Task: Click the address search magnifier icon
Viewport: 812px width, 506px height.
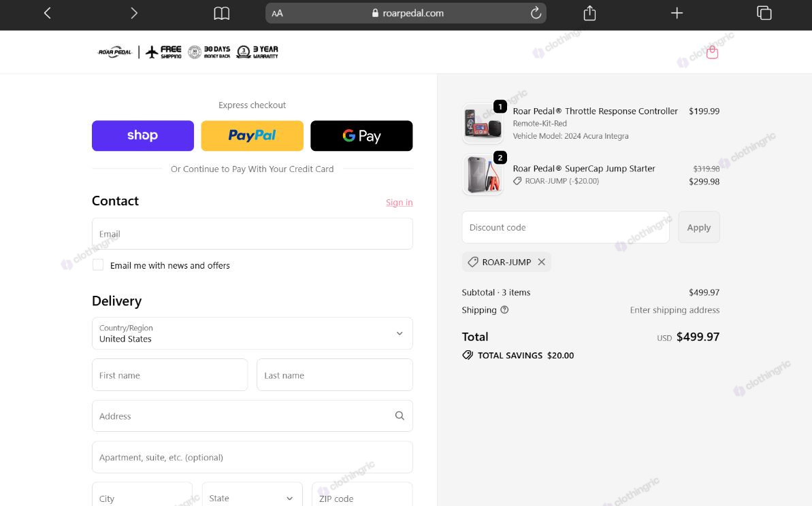Action: (400, 416)
